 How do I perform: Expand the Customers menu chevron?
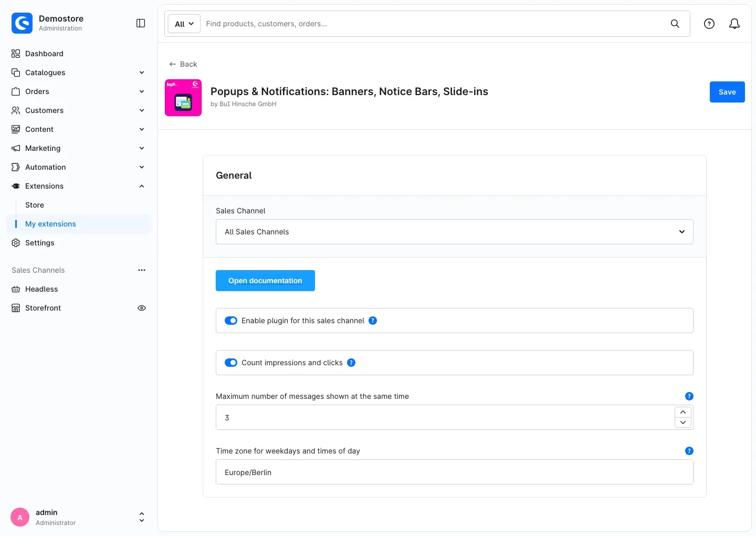(142, 110)
